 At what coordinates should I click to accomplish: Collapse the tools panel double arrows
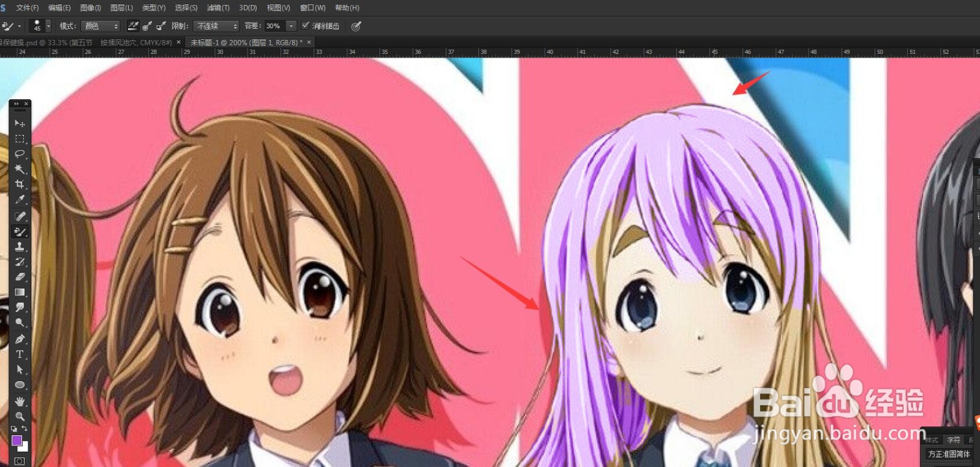click(16, 104)
